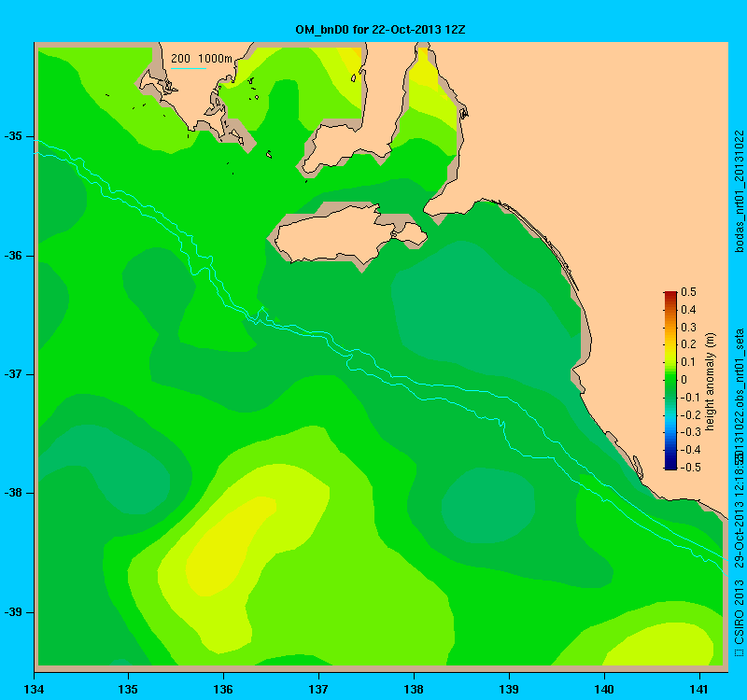Click the -0.1 colorbar tick label
747x700 pixels.
point(689,398)
